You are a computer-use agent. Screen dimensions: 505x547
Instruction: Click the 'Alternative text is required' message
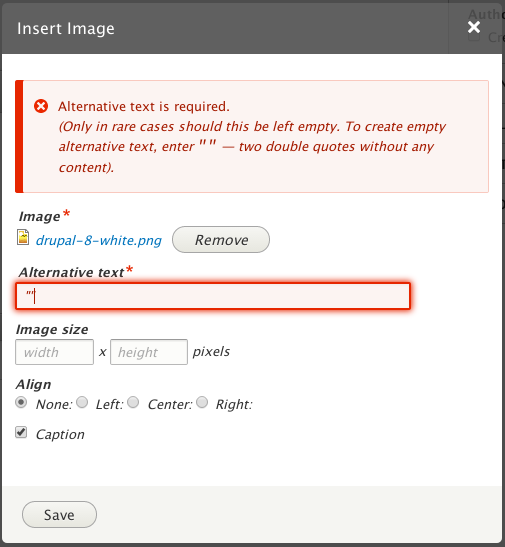point(144,106)
